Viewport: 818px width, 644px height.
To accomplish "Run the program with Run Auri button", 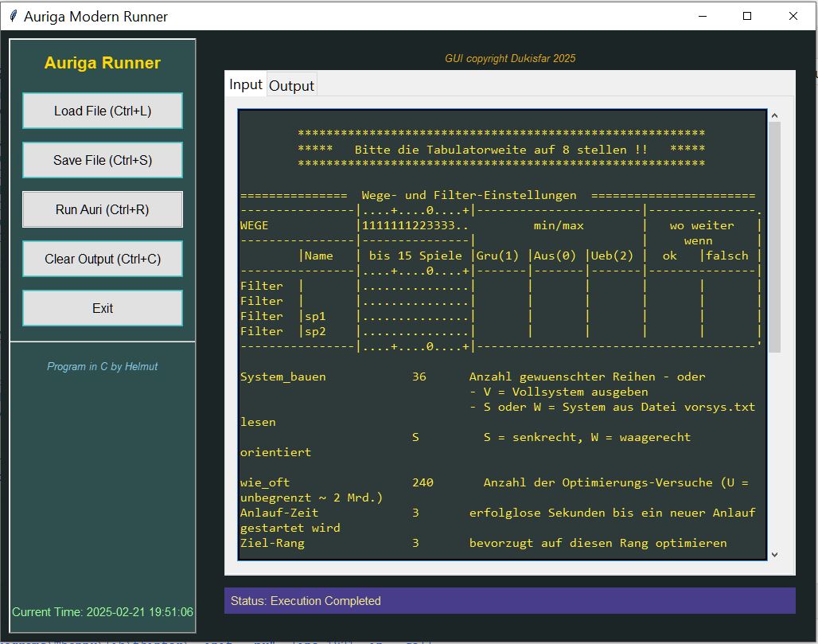I will [x=102, y=209].
